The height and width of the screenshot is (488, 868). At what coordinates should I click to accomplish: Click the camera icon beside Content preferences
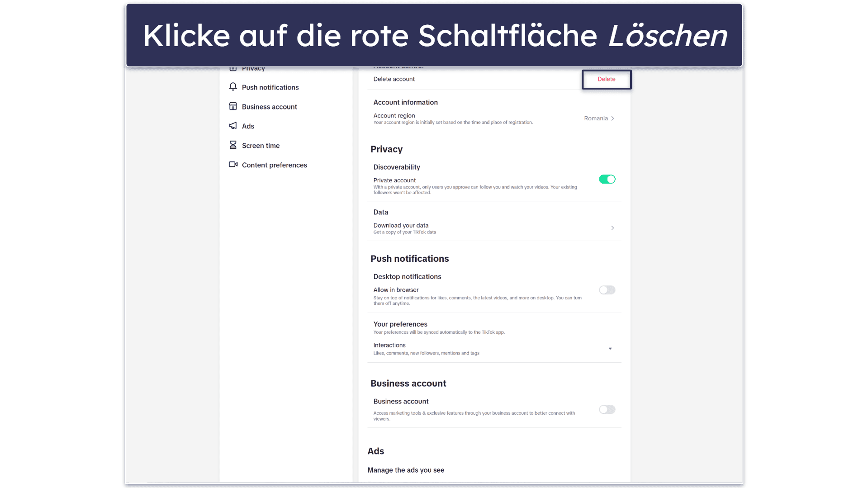[x=233, y=165]
